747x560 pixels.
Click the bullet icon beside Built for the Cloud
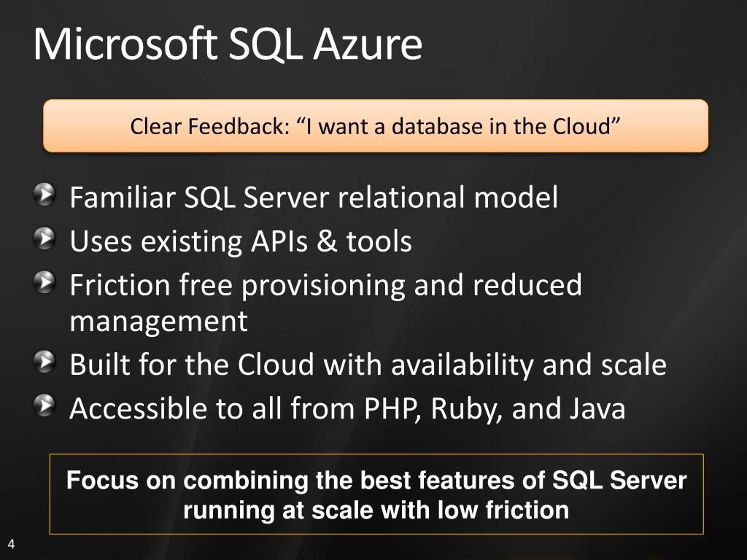[x=44, y=362]
